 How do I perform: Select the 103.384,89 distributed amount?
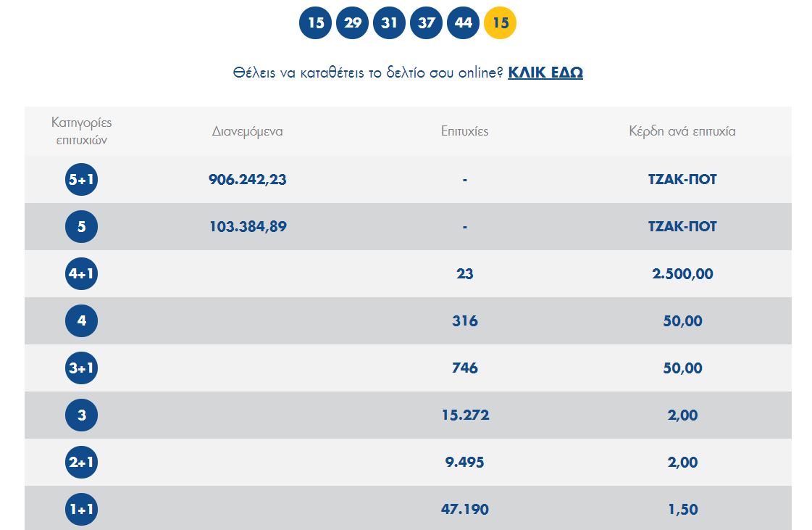point(248,227)
